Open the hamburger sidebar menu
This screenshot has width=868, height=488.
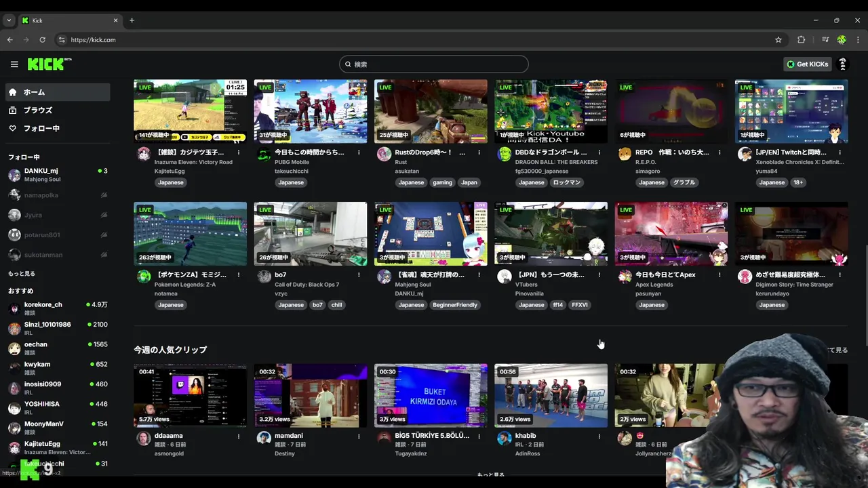[14, 64]
